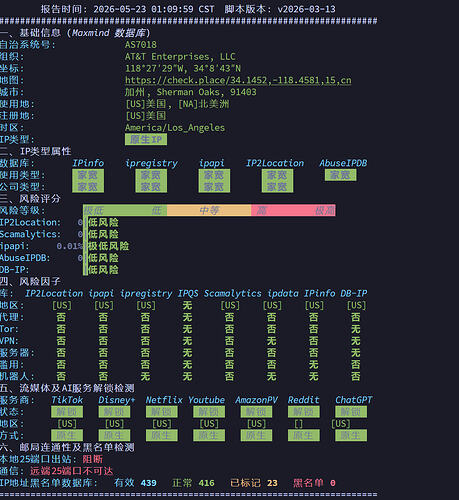
Task: Click the '家宽' badge under AbuseIPDB
Action: click(340, 175)
